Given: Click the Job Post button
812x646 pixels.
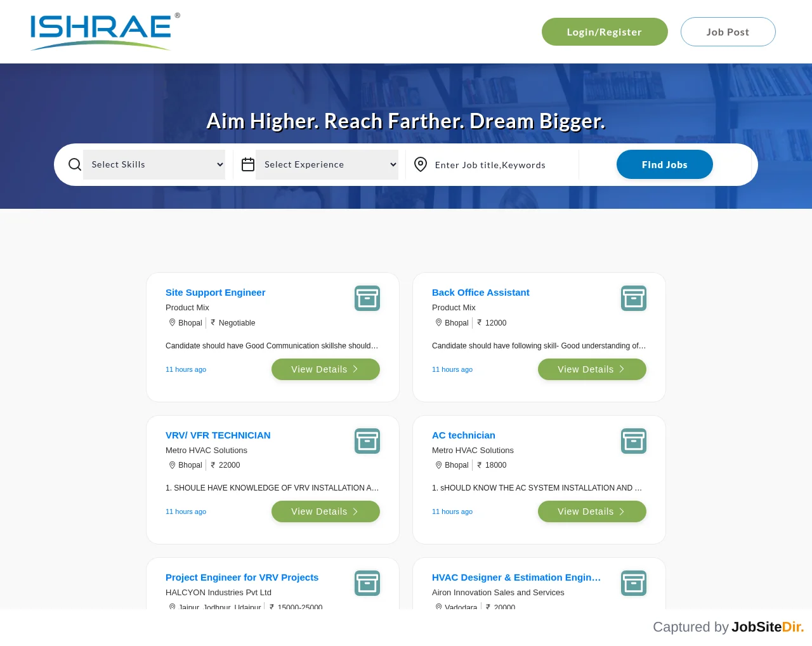Looking at the screenshot, I should coord(728,32).
